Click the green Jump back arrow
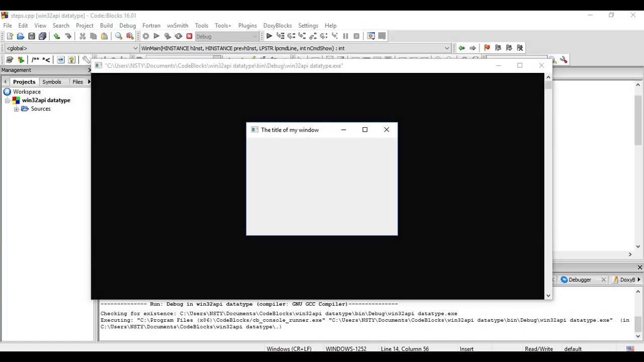 coord(461,48)
